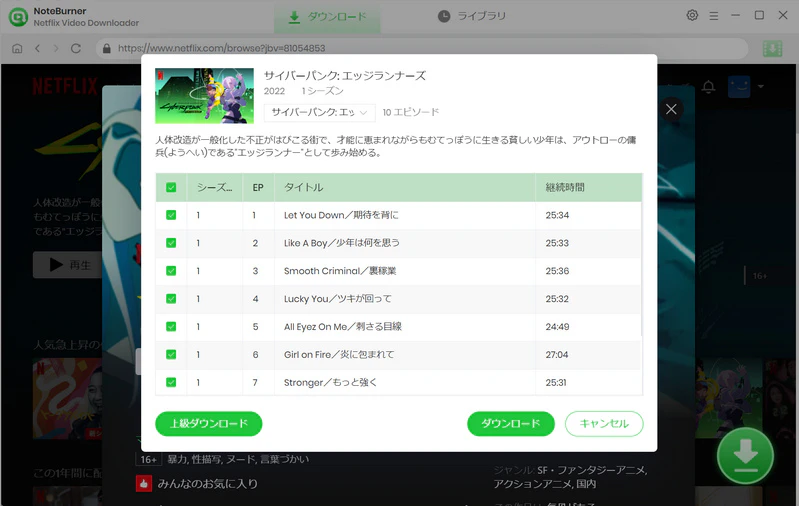Select title Girl on Fire／炎に包まれて
The height and width of the screenshot is (506, 799).
(339, 354)
